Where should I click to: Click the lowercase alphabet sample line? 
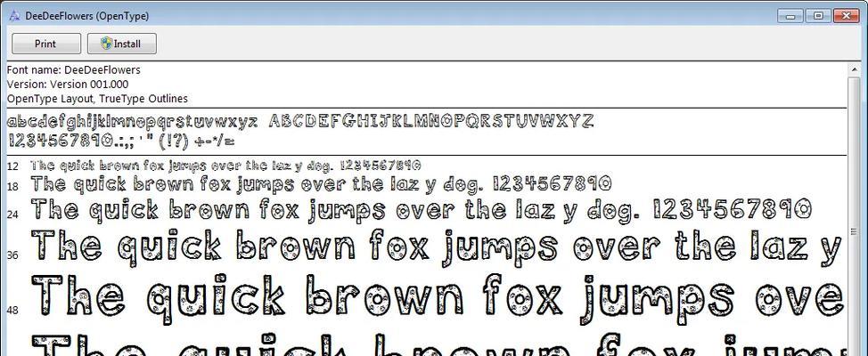(132, 122)
